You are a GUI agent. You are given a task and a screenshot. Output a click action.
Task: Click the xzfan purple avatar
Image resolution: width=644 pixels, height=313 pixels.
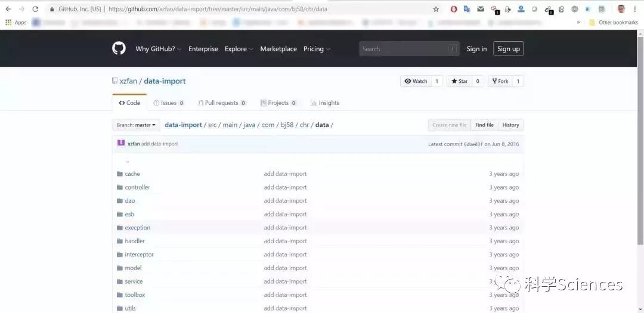120,143
